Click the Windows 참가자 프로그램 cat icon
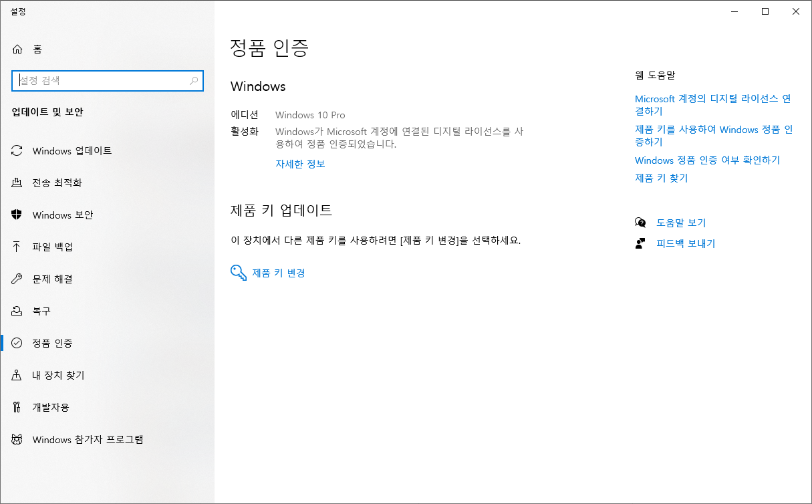 tap(17, 439)
